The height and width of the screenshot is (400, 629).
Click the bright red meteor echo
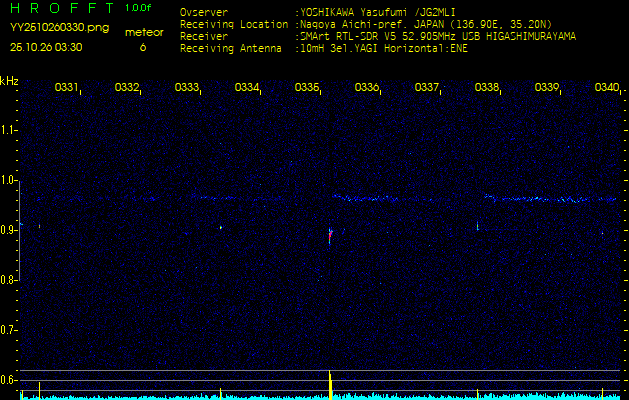[x=330, y=236]
